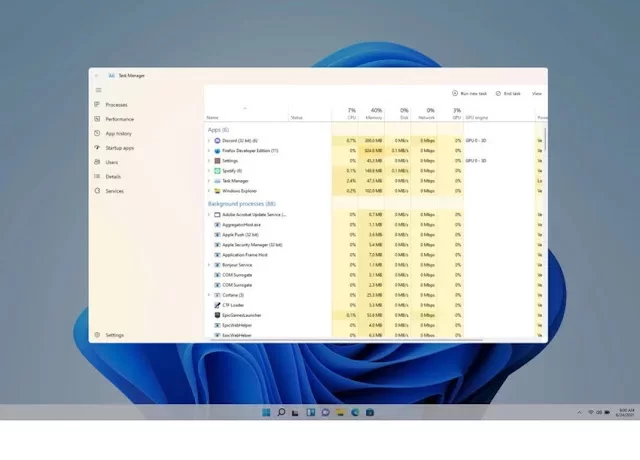Expand the Bonjour Service row
This screenshot has width=640, height=460.
coord(209,265)
